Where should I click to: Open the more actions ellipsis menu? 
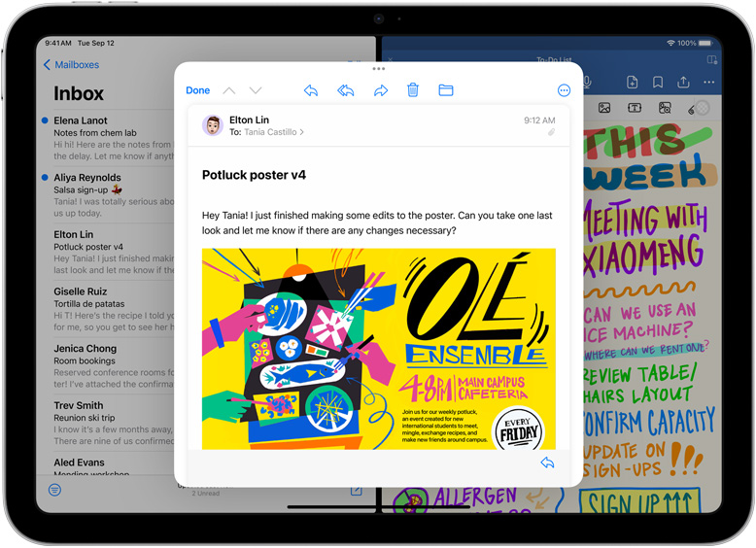(x=564, y=90)
